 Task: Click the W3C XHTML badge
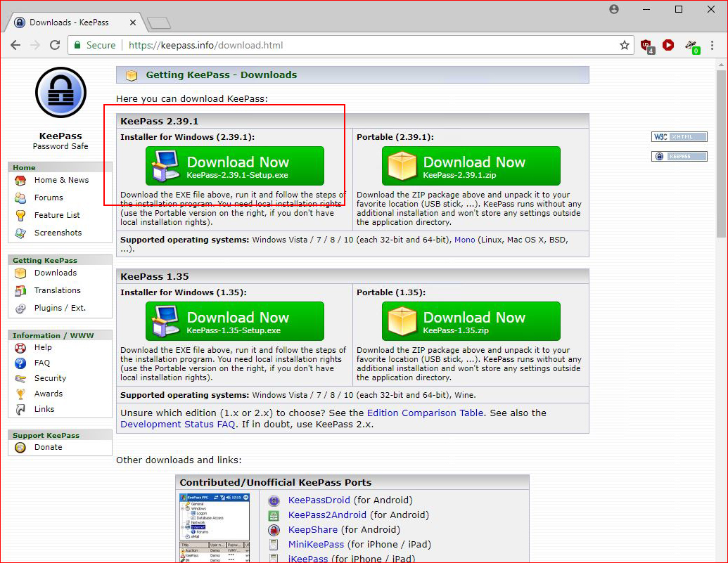click(679, 136)
